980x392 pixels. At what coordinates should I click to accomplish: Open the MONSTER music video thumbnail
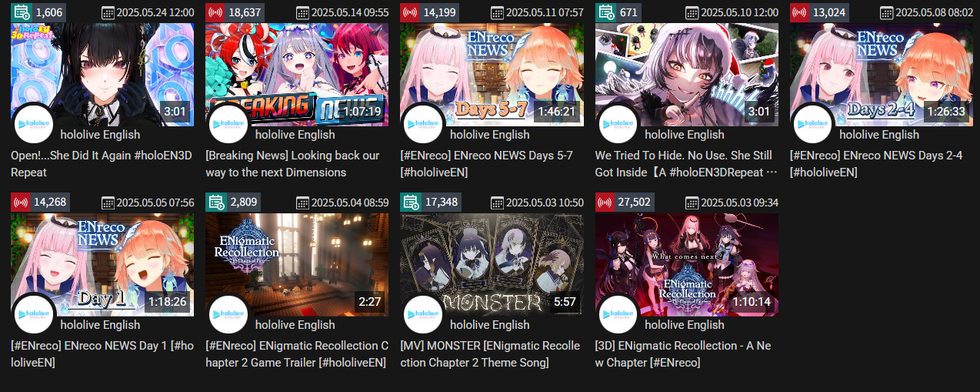pyautogui.click(x=492, y=264)
